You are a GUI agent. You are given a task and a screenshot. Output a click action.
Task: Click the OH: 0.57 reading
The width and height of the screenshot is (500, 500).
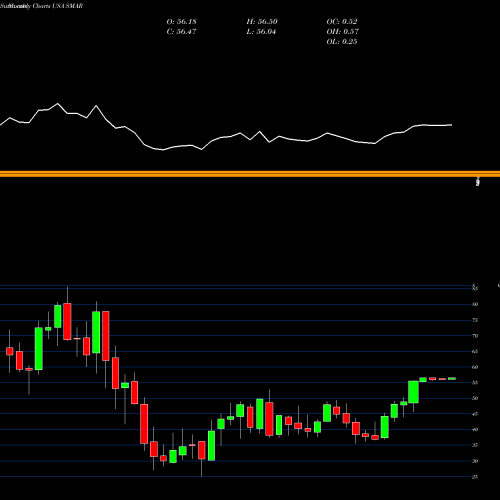(x=342, y=32)
